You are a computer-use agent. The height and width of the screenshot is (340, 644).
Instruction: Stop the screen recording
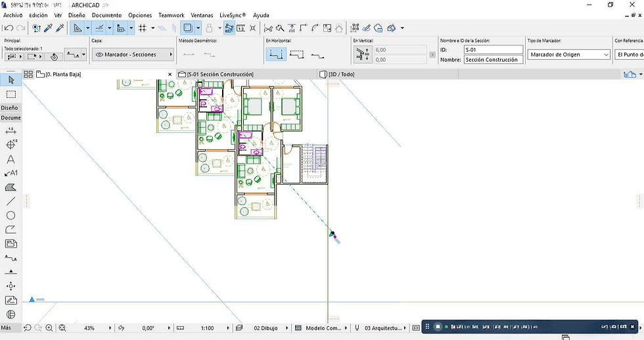pos(438,327)
